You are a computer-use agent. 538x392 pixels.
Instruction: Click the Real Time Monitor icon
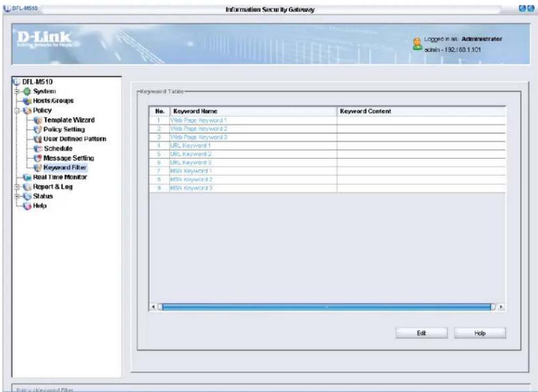click(x=27, y=178)
